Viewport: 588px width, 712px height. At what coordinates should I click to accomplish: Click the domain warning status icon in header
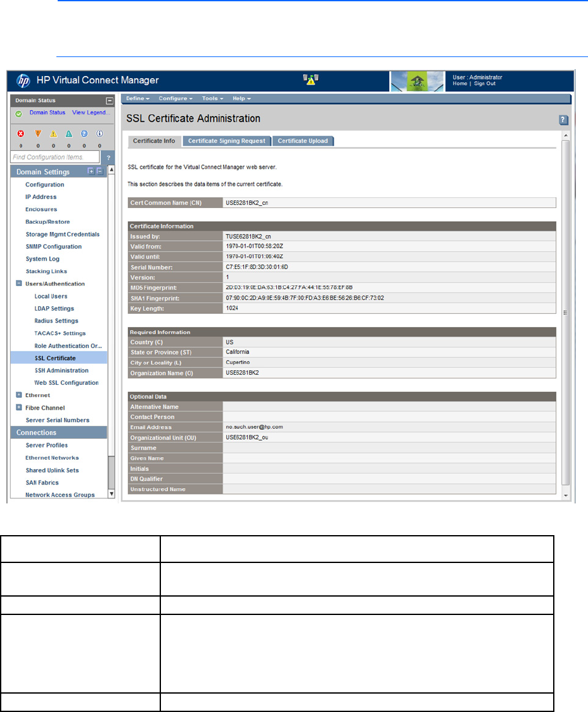(310, 79)
